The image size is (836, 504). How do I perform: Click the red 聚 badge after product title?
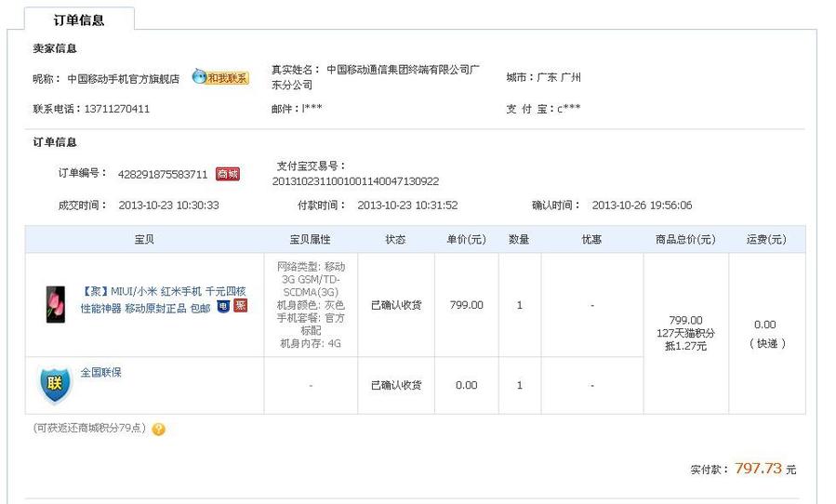click(x=241, y=306)
